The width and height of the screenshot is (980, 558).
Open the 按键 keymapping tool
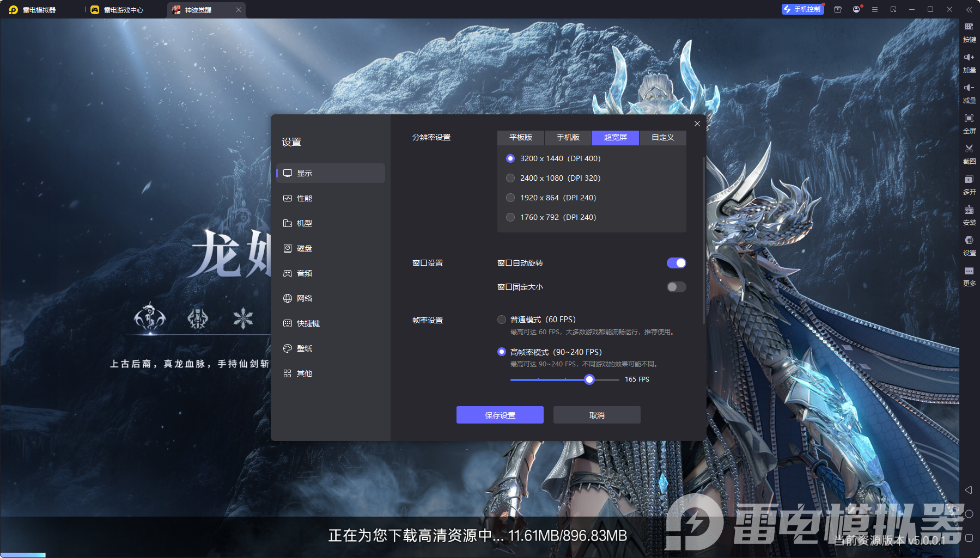(969, 32)
